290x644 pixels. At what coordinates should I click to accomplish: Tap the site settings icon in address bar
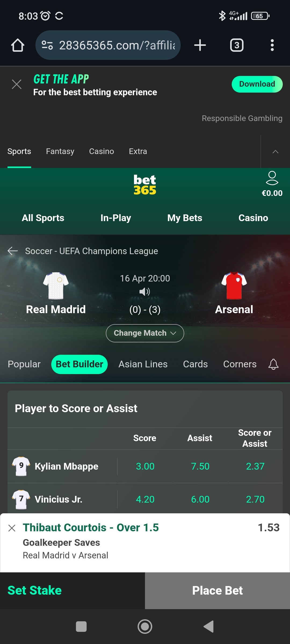click(47, 45)
